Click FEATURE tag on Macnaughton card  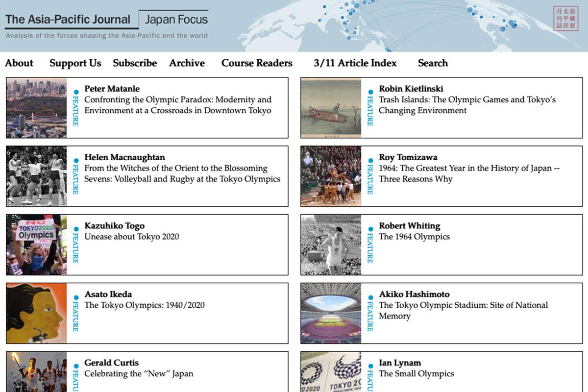point(76,177)
